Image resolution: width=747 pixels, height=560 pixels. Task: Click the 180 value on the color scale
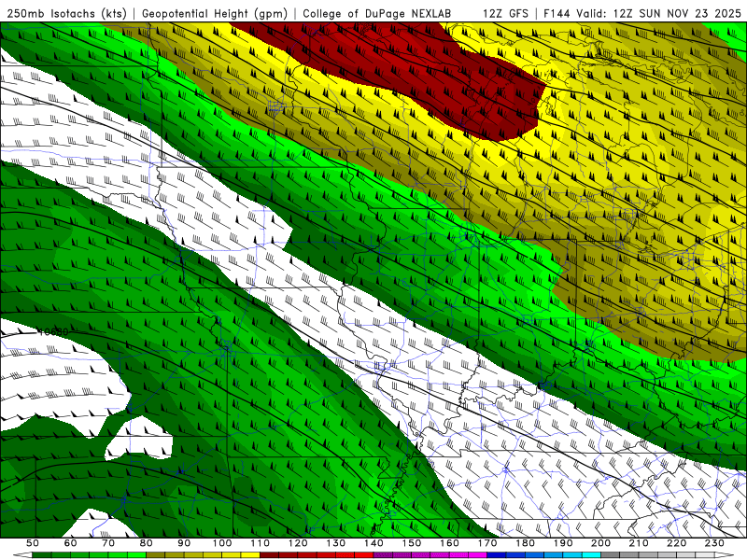tap(525, 543)
